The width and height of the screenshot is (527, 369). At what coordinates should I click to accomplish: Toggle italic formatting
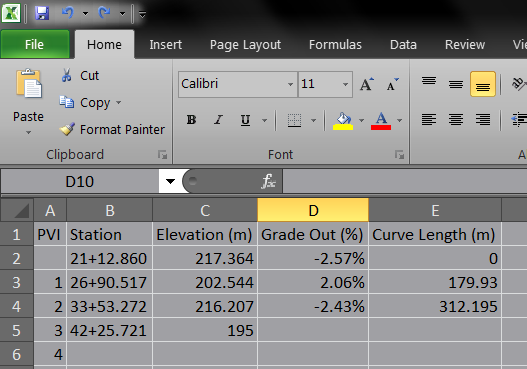218,120
